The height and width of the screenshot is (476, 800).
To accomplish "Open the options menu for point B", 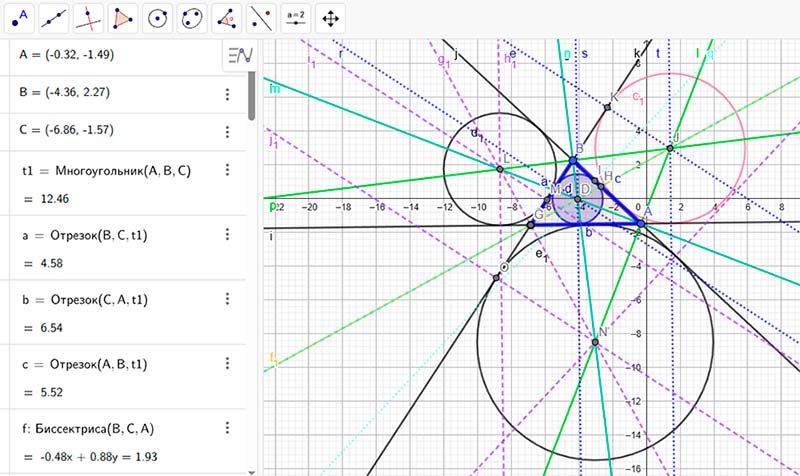I will coord(227,95).
